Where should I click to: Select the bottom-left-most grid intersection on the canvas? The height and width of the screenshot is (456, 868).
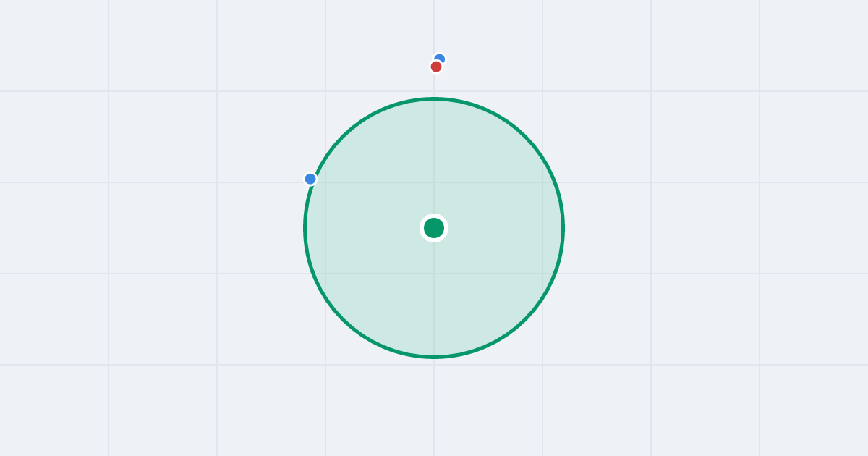click(109, 365)
